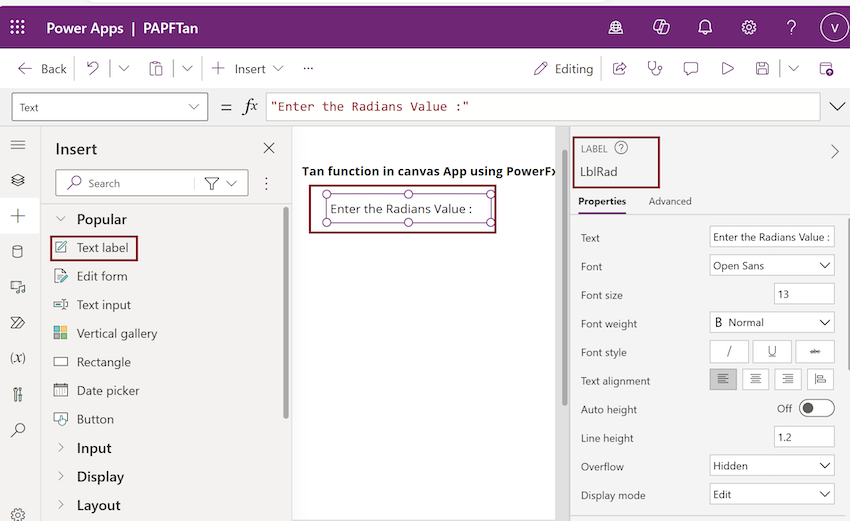Insert an Edit form control
The image size is (850, 521).
click(91, 276)
